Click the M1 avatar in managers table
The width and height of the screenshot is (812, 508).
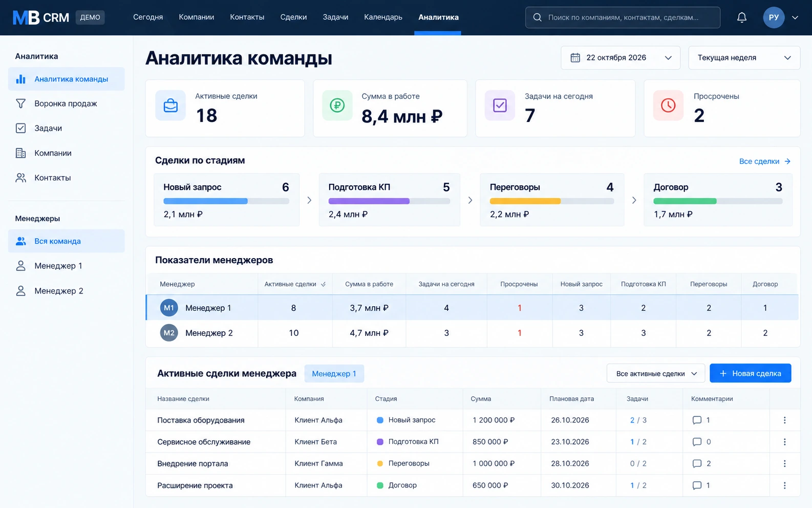pos(169,308)
